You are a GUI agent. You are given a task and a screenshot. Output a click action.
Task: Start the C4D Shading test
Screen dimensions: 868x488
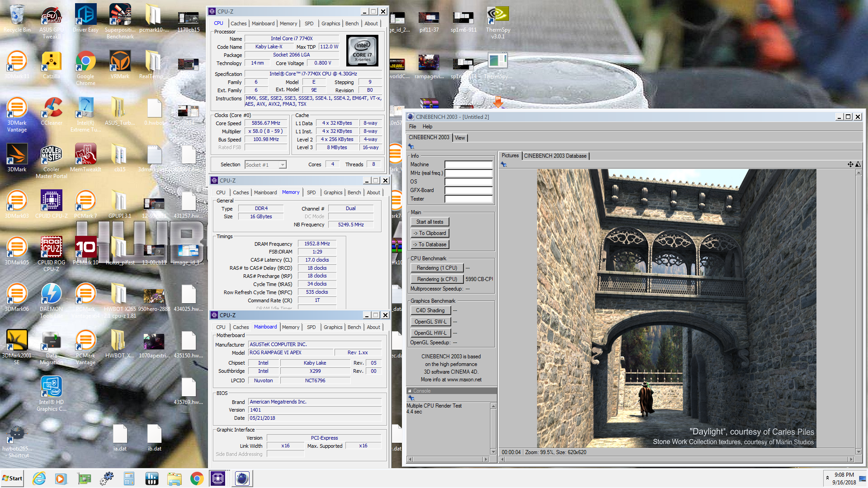(430, 310)
